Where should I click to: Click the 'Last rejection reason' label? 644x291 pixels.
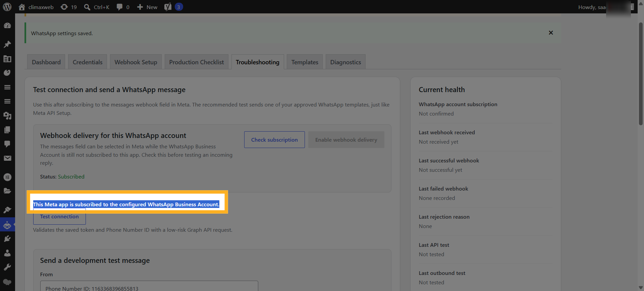click(444, 217)
